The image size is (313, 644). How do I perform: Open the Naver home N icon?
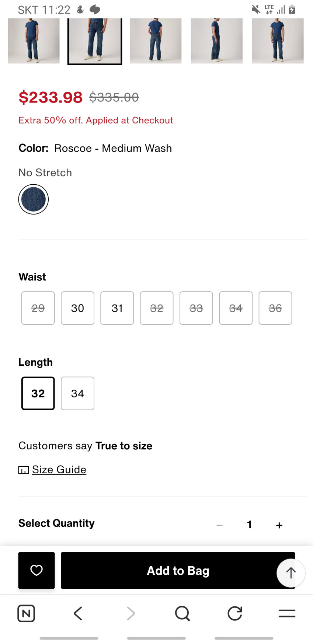26,613
